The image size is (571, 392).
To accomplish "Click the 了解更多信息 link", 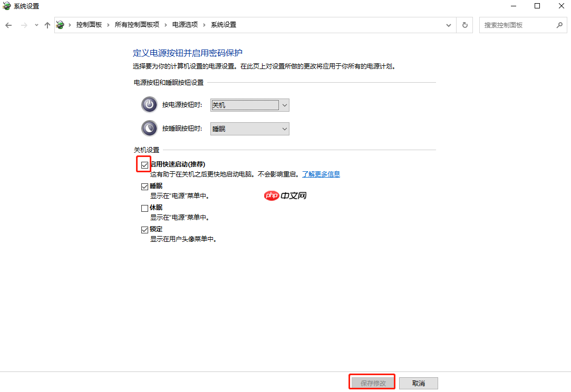I will pos(321,174).
